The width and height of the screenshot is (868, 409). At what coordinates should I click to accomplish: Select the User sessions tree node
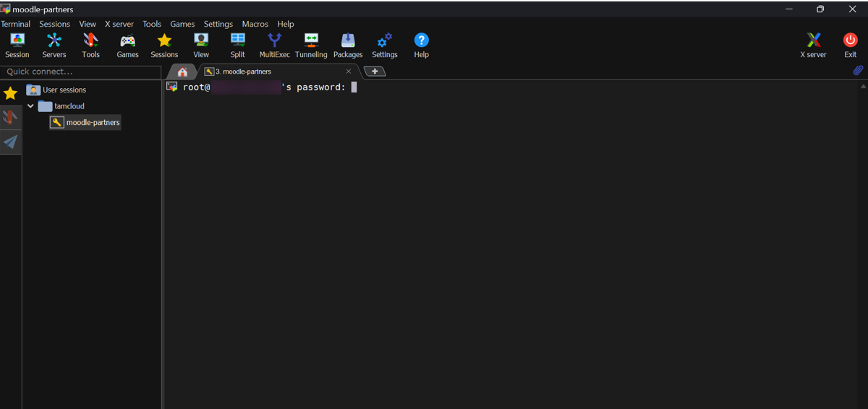pos(64,90)
